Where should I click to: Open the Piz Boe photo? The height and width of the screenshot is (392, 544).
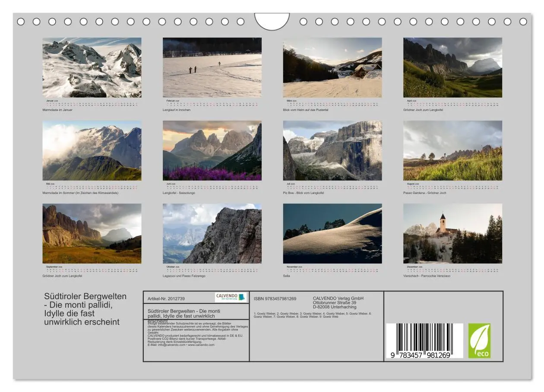point(332,150)
